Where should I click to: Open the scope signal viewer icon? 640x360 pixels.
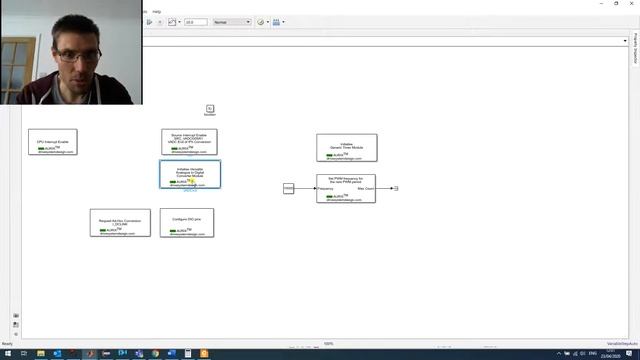coord(172,22)
